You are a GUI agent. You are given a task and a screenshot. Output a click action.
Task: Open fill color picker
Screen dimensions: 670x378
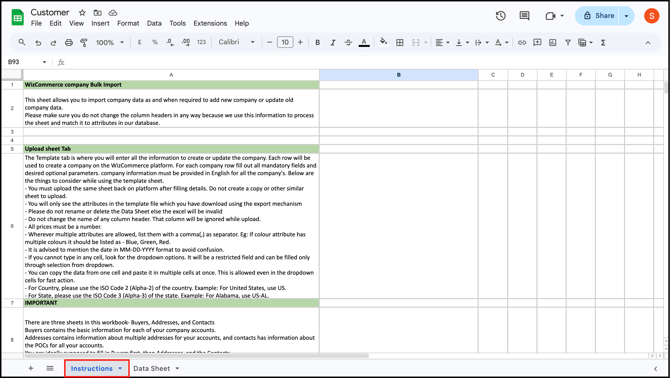point(383,42)
